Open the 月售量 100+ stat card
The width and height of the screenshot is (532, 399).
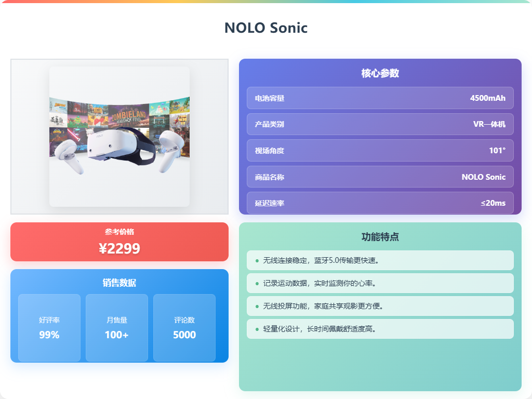pos(117,328)
